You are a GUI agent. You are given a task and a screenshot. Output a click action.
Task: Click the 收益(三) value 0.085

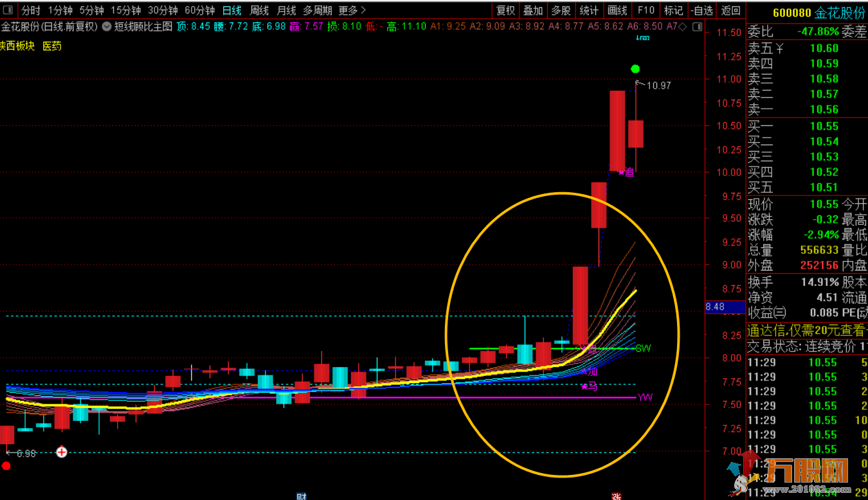pos(824,313)
